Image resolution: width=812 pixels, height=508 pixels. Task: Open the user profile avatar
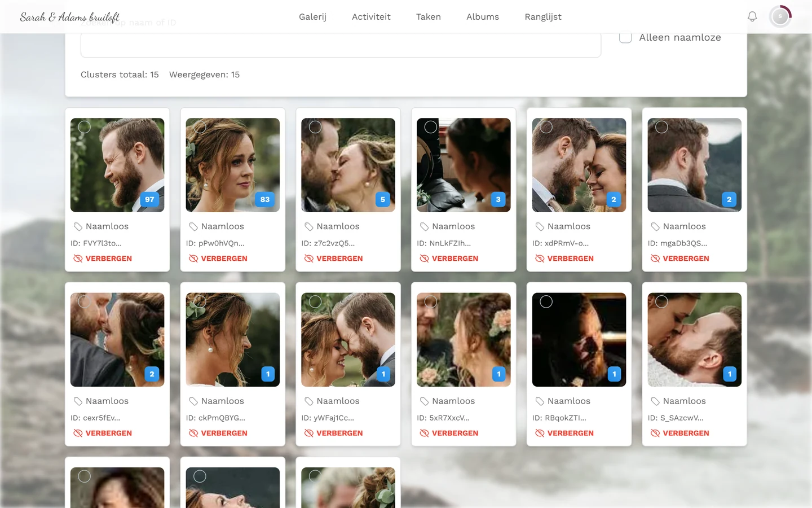780,17
